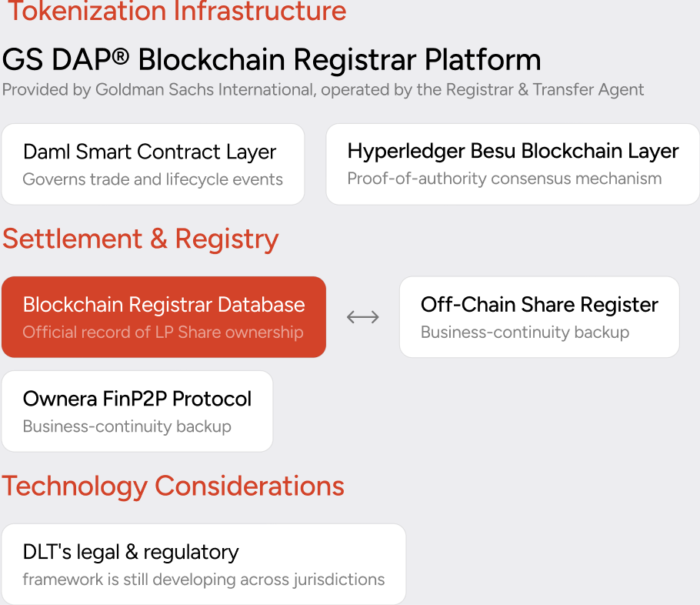Click 'Governs trade and lifecycle events' text

click(x=152, y=179)
